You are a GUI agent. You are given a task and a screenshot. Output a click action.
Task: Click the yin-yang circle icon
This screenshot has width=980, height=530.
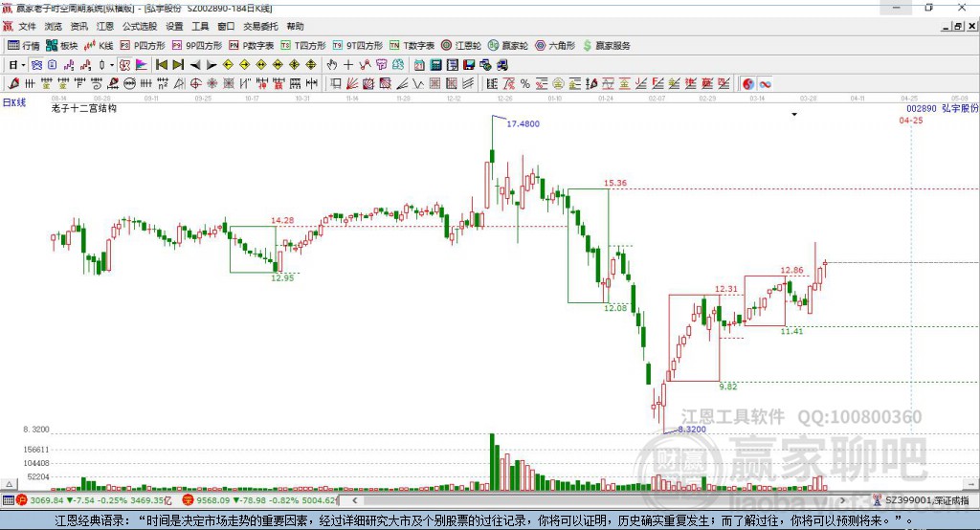(x=748, y=84)
